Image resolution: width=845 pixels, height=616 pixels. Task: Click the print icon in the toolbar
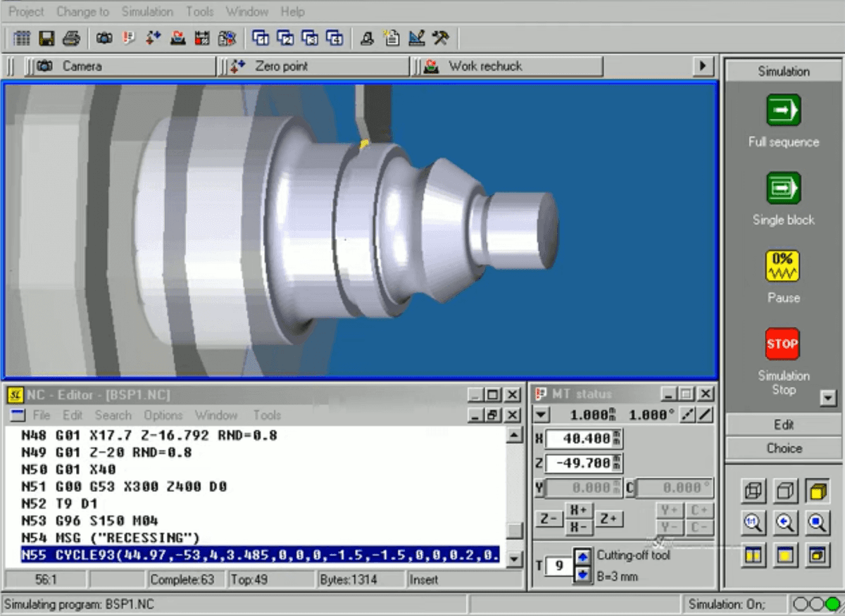71,38
